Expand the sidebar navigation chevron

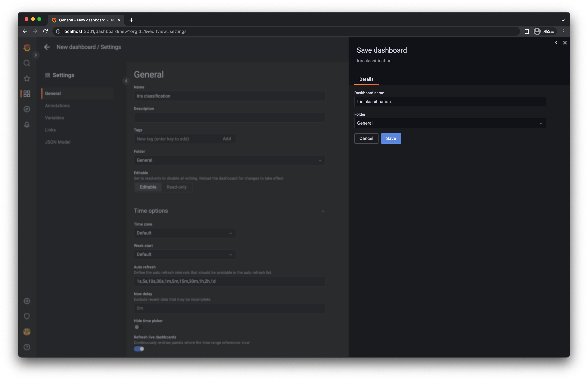click(36, 55)
